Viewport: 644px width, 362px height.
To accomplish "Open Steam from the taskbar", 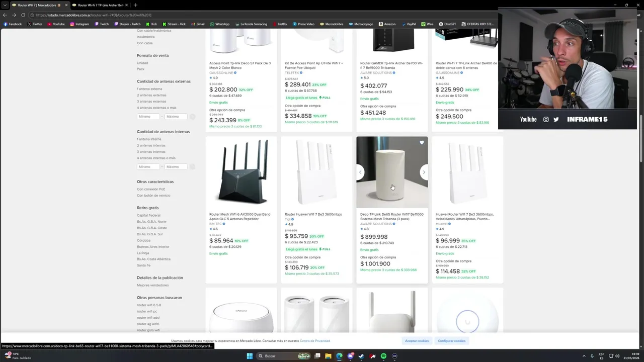I will (361, 356).
